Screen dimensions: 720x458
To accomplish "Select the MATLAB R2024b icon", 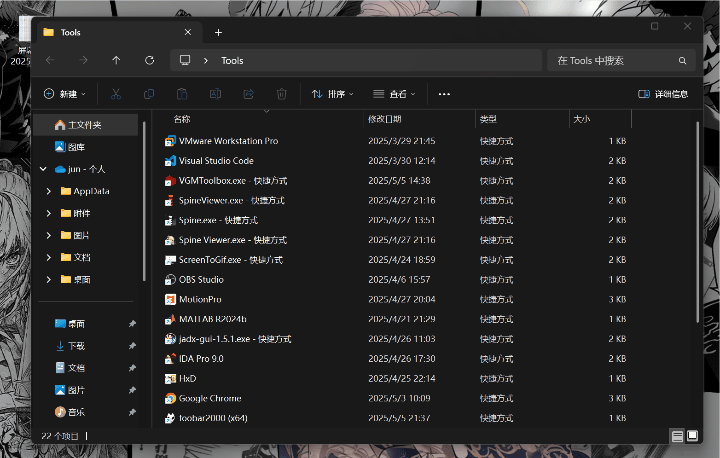I will click(170, 319).
